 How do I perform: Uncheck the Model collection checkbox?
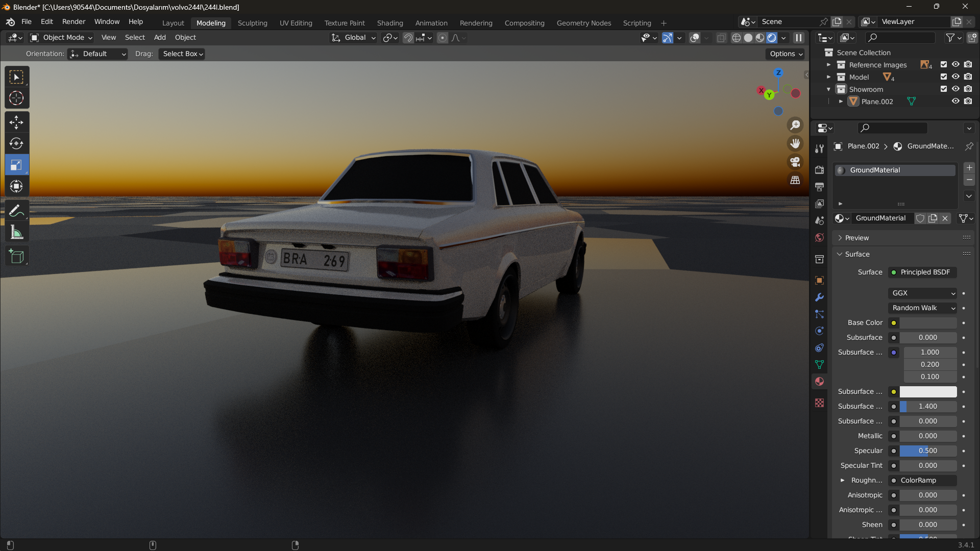[x=944, y=77]
